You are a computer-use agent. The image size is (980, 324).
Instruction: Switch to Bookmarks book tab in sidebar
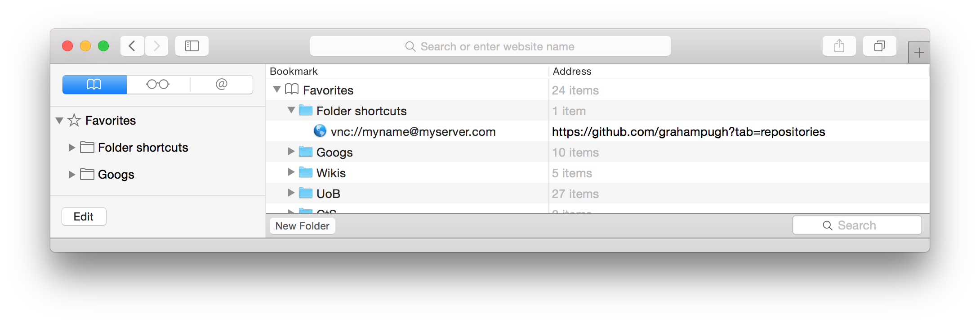(94, 85)
